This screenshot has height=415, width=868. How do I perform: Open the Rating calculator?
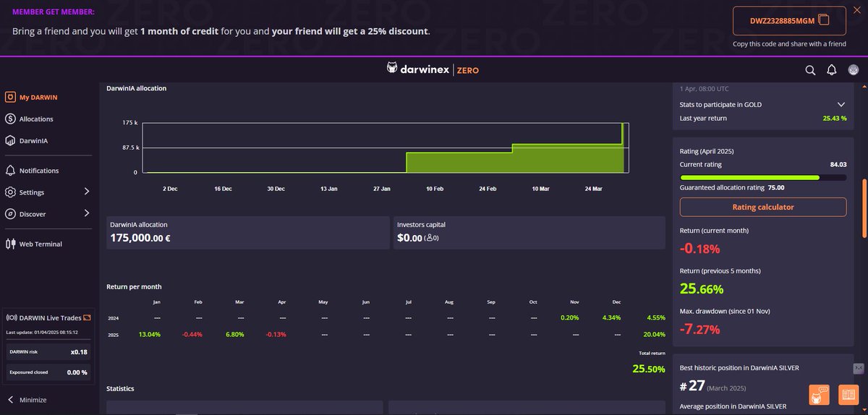click(x=763, y=207)
